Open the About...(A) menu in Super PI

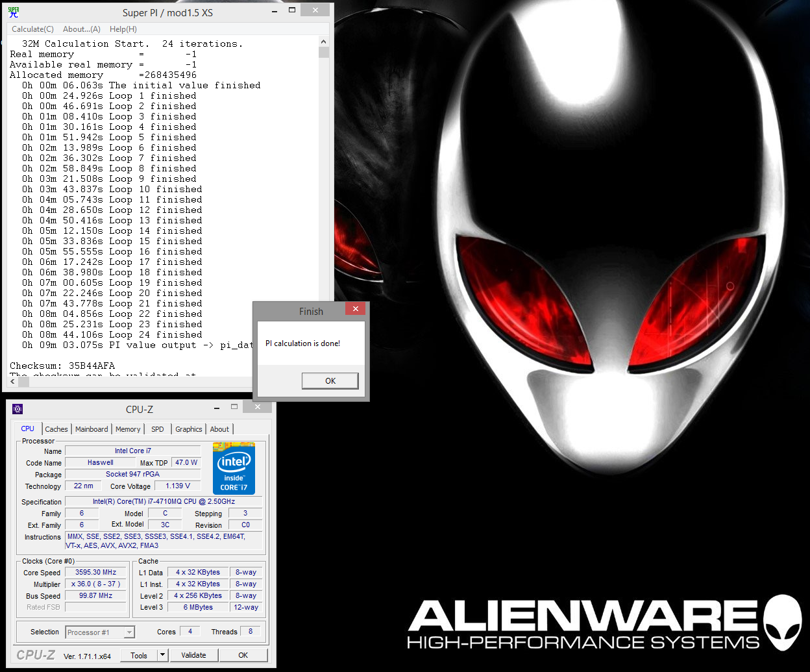click(x=82, y=29)
